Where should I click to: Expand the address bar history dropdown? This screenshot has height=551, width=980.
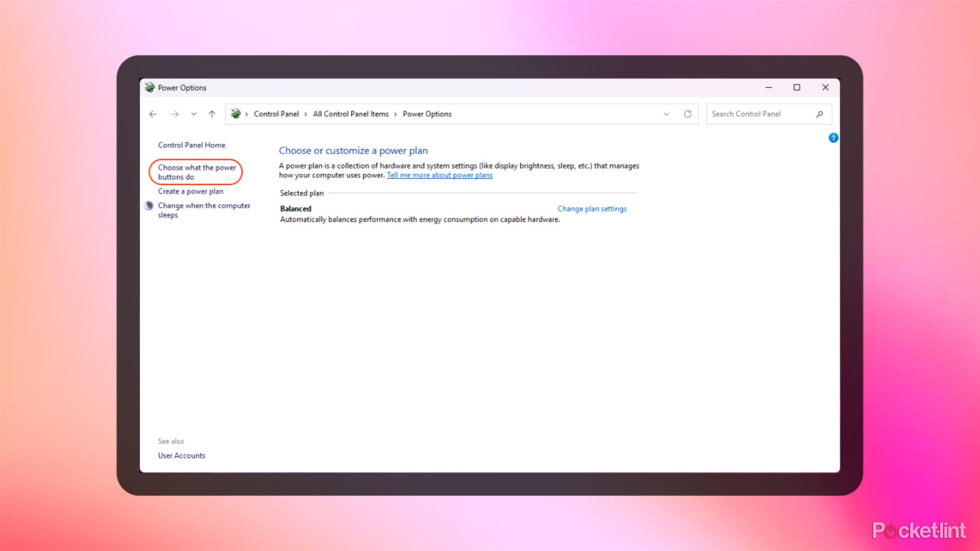[x=666, y=114]
